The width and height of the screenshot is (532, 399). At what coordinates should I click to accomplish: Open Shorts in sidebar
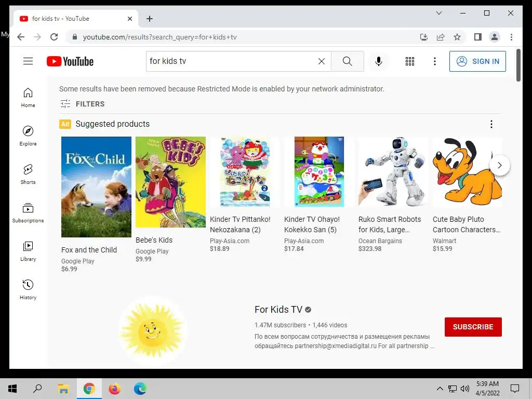click(x=28, y=175)
